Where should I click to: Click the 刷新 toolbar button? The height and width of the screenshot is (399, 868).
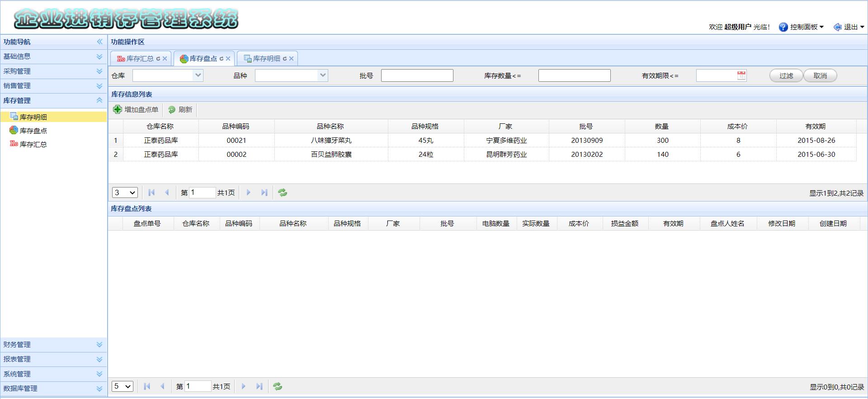click(180, 109)
